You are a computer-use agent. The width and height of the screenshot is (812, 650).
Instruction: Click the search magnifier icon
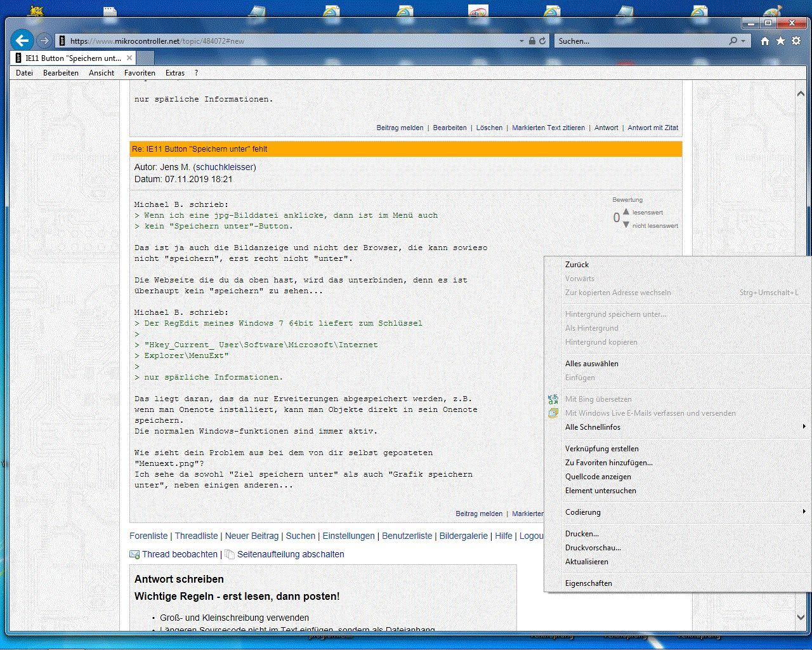(x=733, y=41)
